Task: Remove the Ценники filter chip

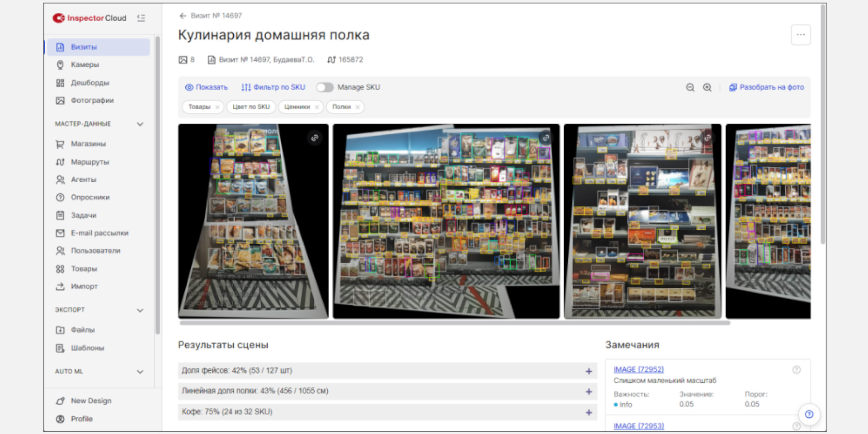Action: point(317,107)
